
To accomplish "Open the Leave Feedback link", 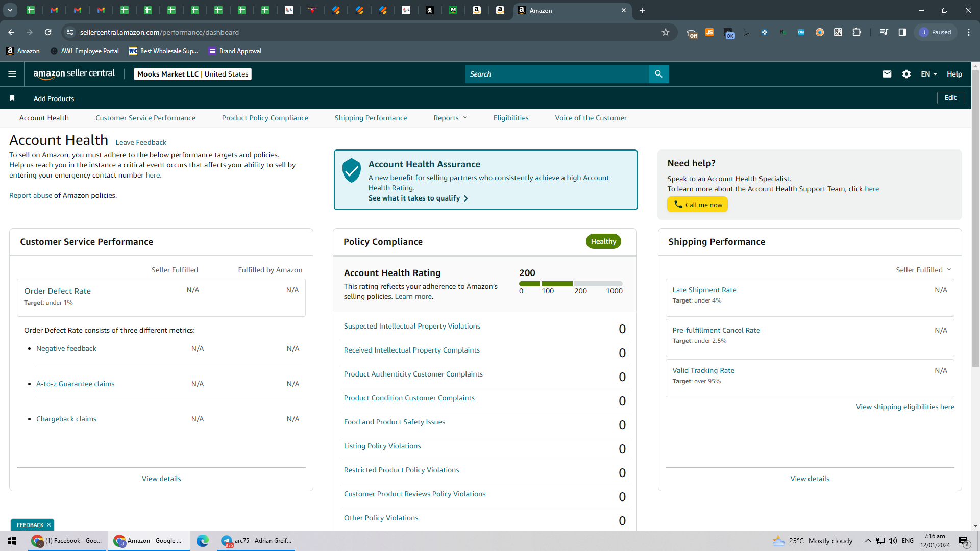I will click(141, 142).
